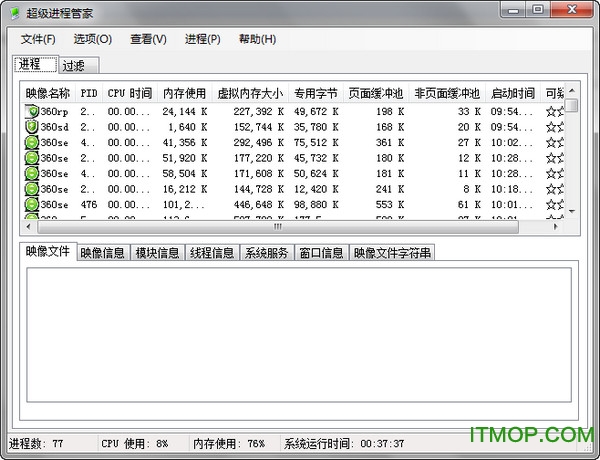Select the 360sd process name

(54, 127)
